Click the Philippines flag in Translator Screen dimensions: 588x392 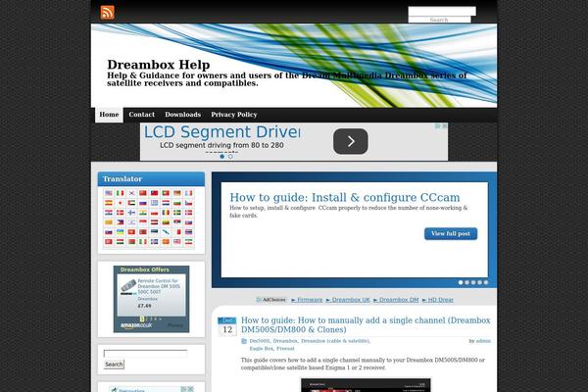(x=120, y=222)
